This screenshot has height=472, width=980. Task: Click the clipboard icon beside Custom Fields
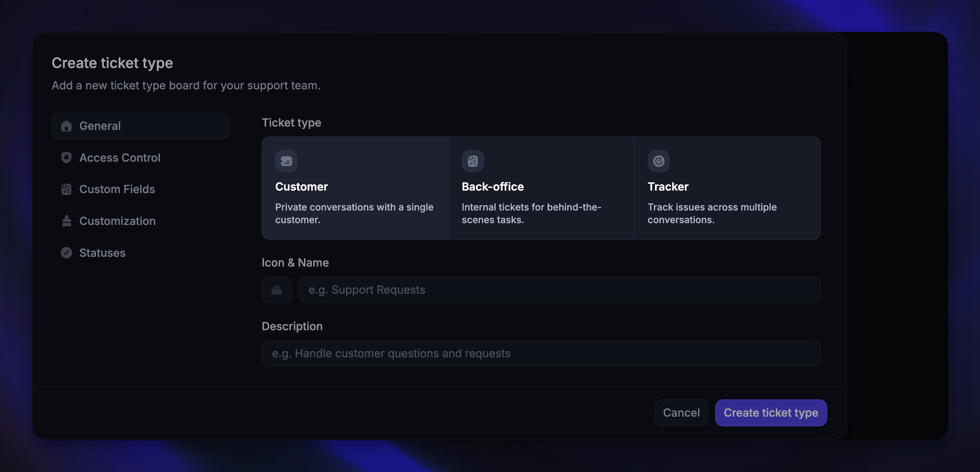coord(67,189)
